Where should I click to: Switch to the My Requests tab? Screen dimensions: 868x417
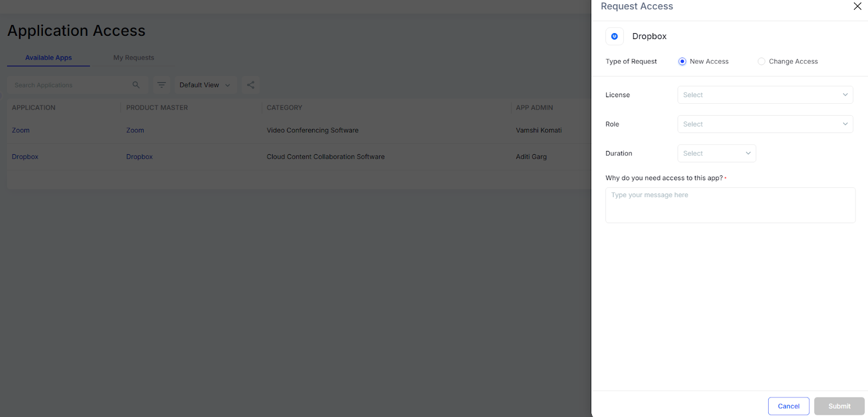pyautogui.click(x=133, y=58)
